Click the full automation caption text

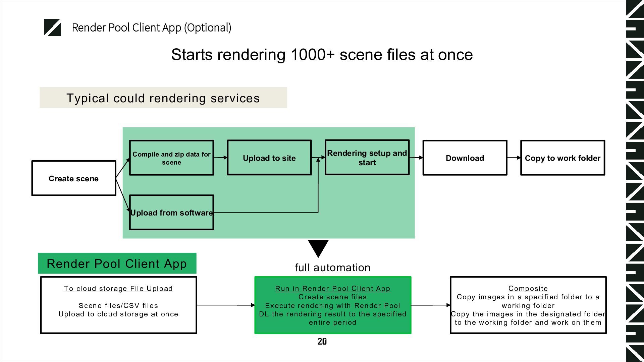coord(332,267)
